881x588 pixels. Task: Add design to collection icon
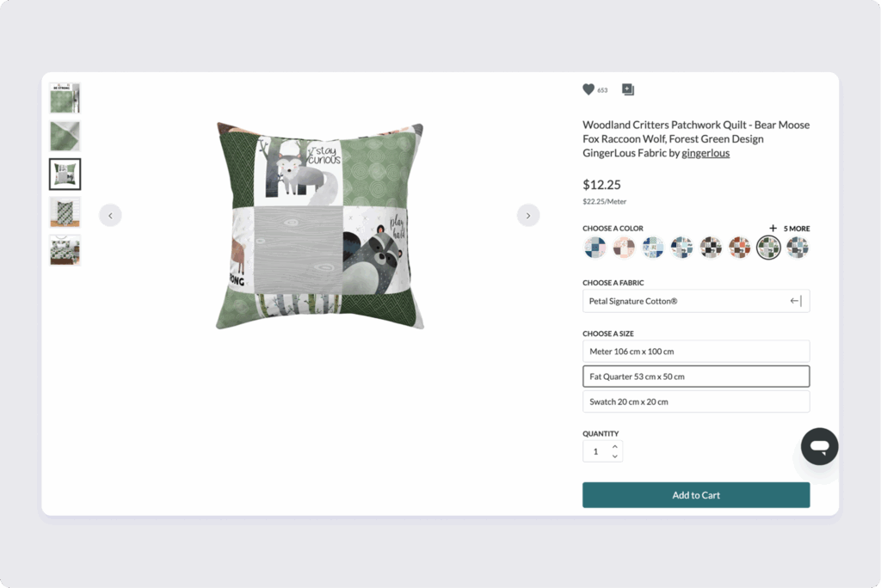[628, 89]
